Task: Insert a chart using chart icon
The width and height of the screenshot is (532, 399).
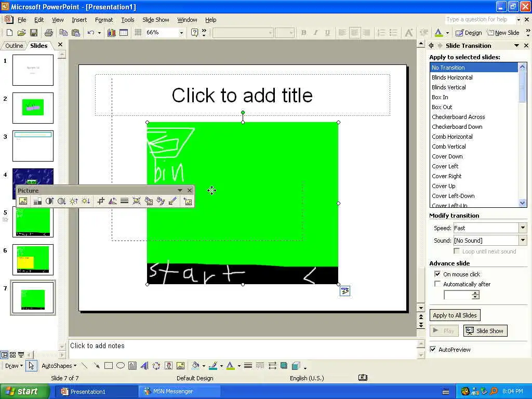Action: coord(111,33)
